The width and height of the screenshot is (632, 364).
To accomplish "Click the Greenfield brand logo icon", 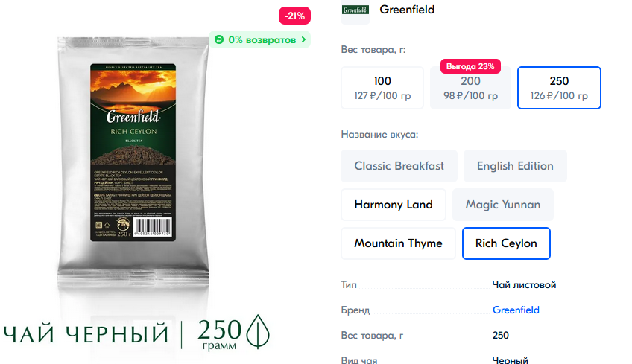I will coord(355,10).
